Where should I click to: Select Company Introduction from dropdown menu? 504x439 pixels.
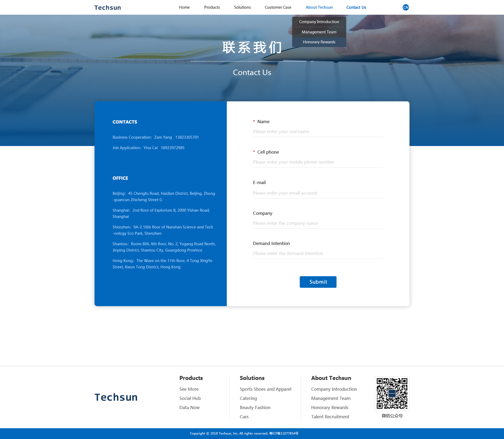pos(319,22)
